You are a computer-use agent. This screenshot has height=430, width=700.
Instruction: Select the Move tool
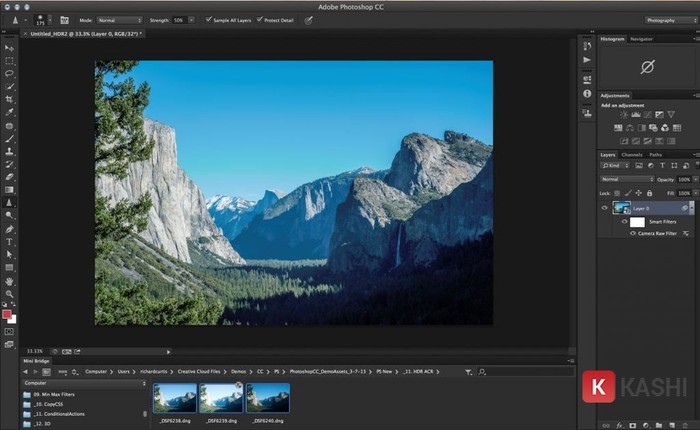coord(9,48)
